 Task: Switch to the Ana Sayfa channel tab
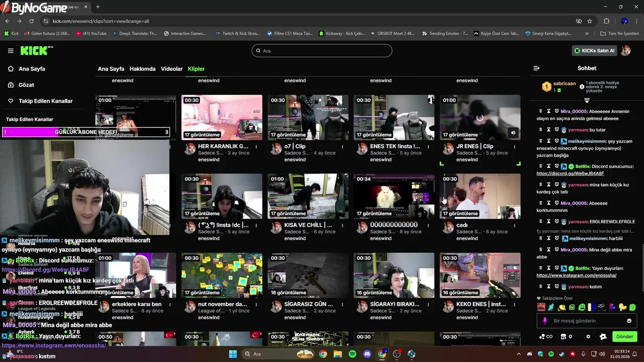(111, 69)
